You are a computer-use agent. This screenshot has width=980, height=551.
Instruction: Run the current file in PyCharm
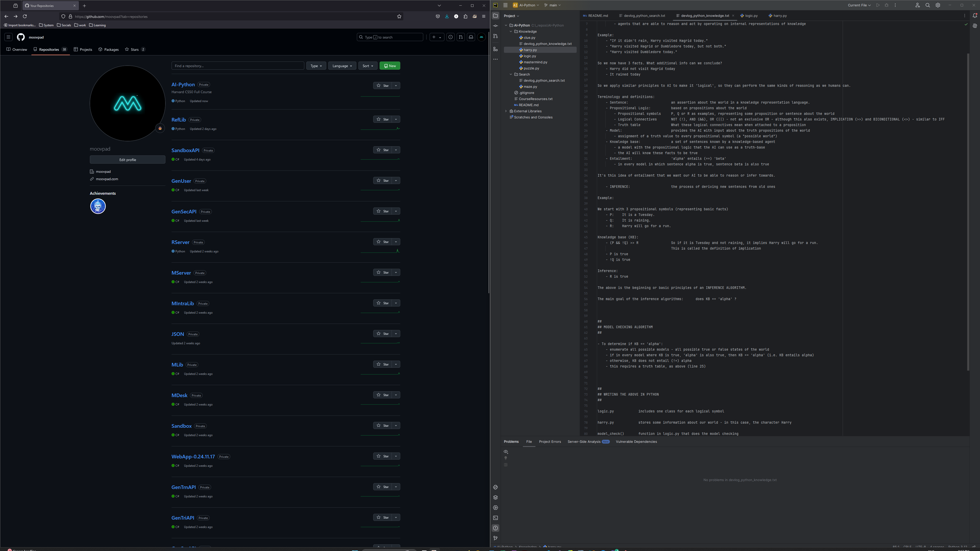[x=878, y=5]
